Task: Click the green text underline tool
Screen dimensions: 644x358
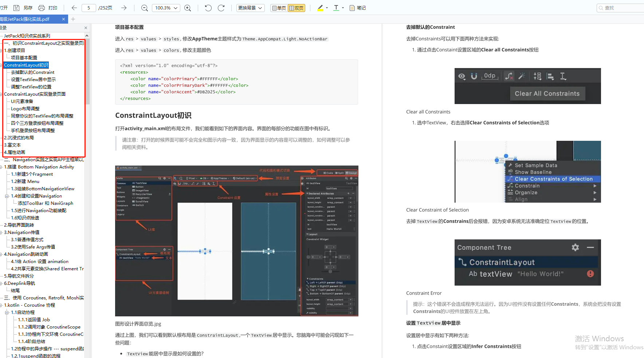Action: (x=336, y=8)
